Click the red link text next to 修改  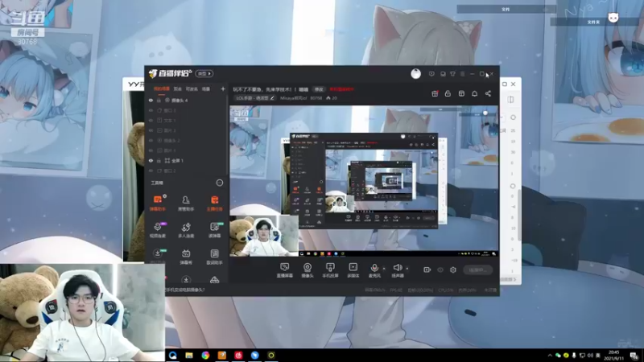click(341, 89)
